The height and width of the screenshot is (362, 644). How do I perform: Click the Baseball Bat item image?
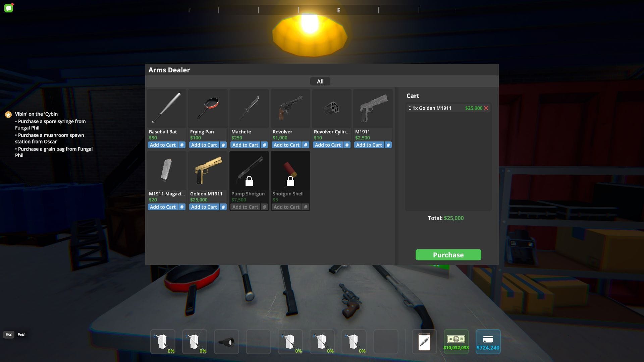click(167, 108)
